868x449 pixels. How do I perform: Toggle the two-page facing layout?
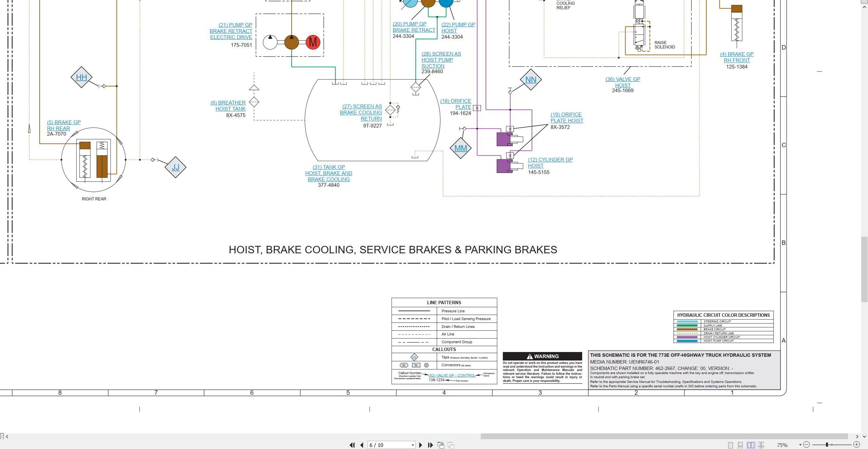click(751, 445)
